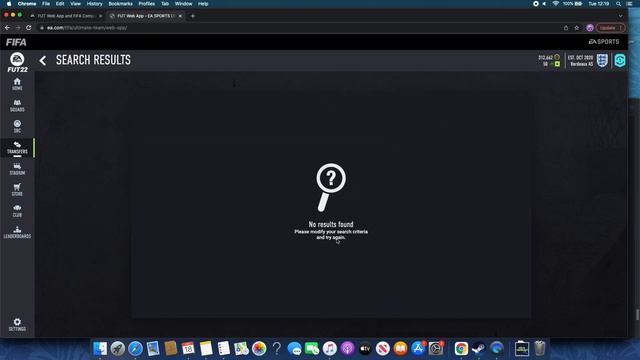Open the File menu
The width and height of the screenshot is (640, 360).
pos(46,4)
